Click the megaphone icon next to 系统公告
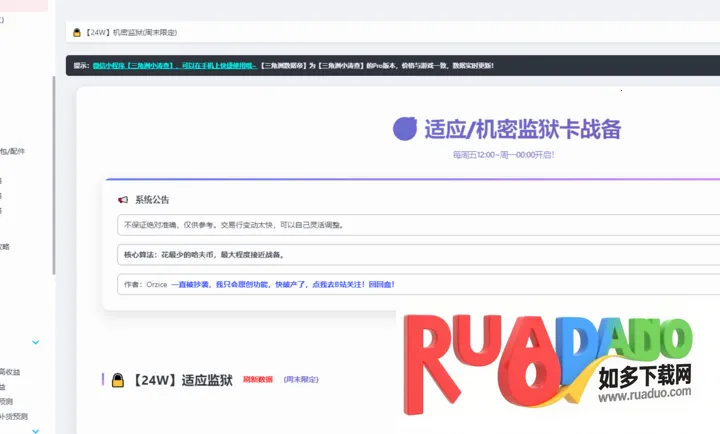720x434 pixels. click(x=123, y=200)
